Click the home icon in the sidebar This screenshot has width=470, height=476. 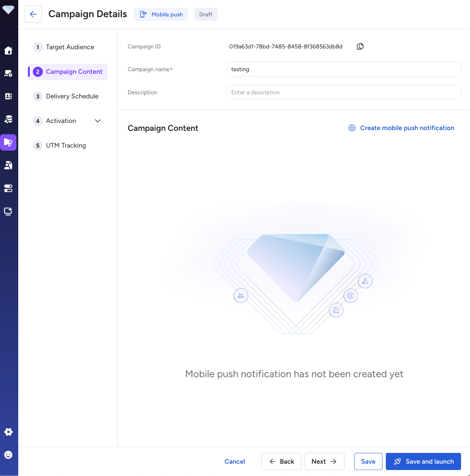pos(8,51)
